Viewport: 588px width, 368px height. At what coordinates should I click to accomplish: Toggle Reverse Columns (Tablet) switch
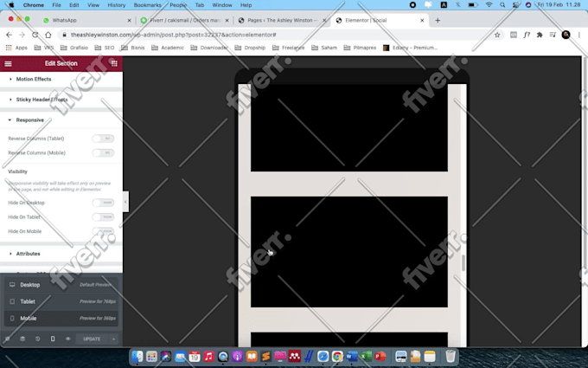click(x=103, y=139)
